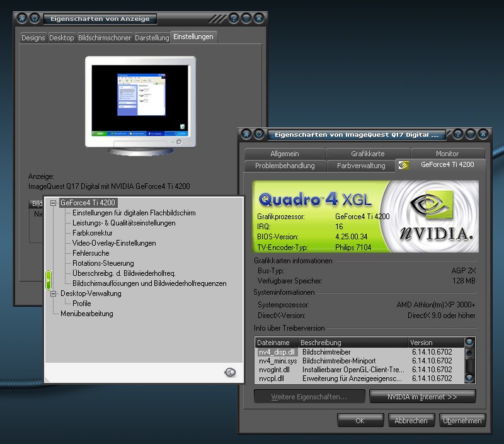This screenshot has width=504, height=444.
Task: Select the GeForce4 Ti 4200 root tree item
Action: 88,203
